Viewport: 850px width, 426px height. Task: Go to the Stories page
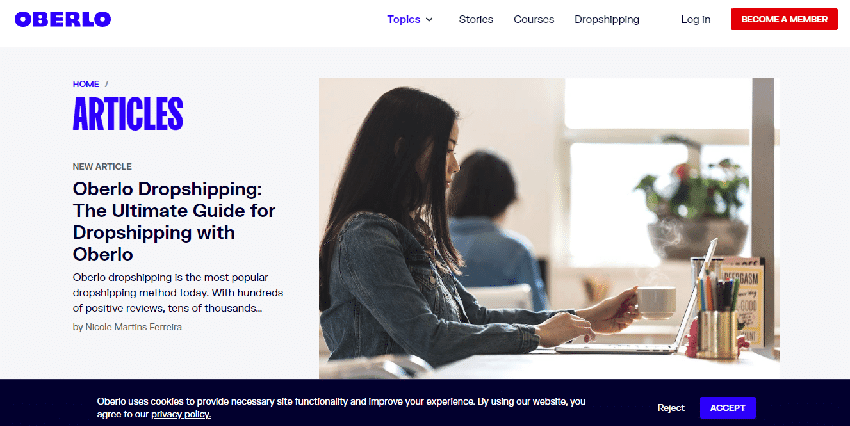tap(476, 20)
